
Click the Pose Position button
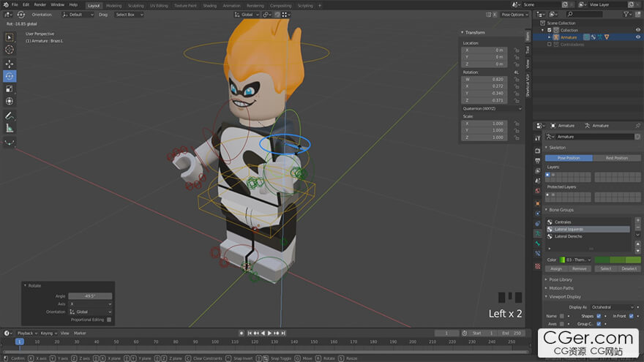click(569, 158)
